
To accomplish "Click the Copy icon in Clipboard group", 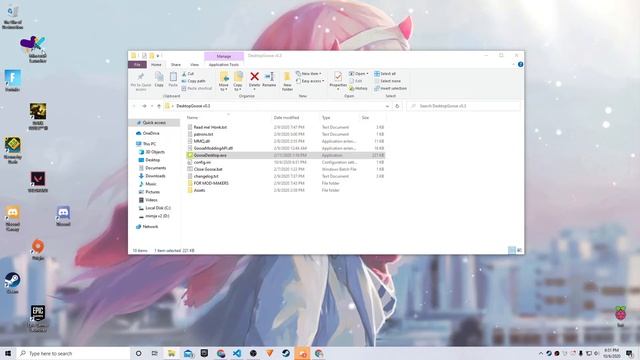I will click(159, 77).
